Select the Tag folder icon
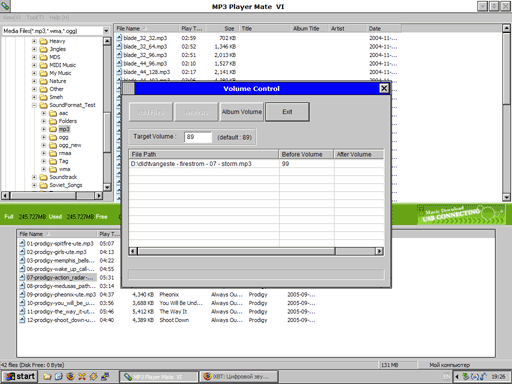This screenshot has height=384, width=512. point(53,161)
